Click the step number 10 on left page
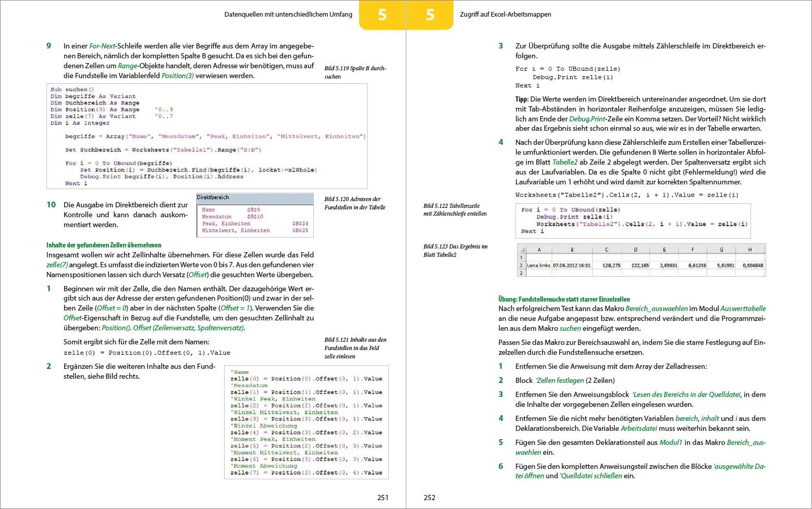Viewport: 812px width, 509px height. pos(51,205)
